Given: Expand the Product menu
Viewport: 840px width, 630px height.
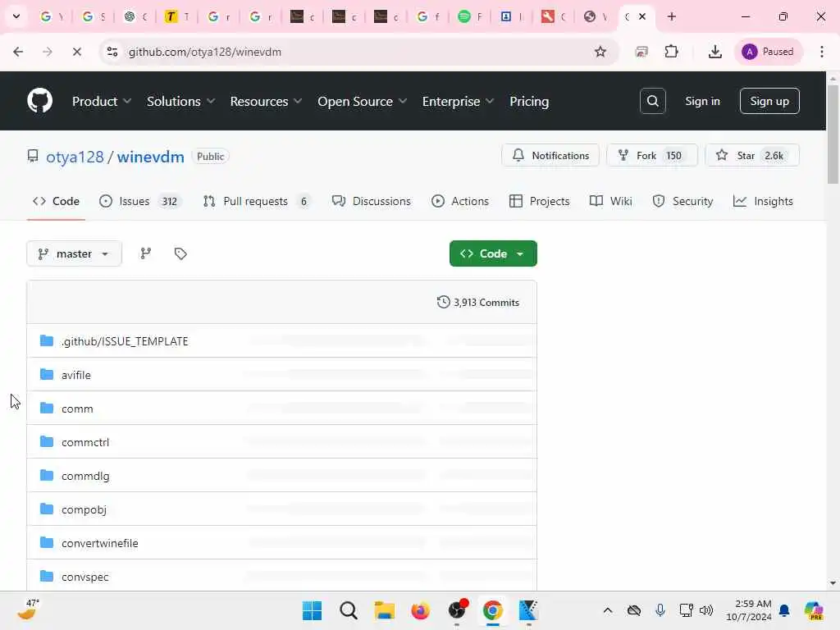Looking at the screenshot, I should tap(102, 101).
